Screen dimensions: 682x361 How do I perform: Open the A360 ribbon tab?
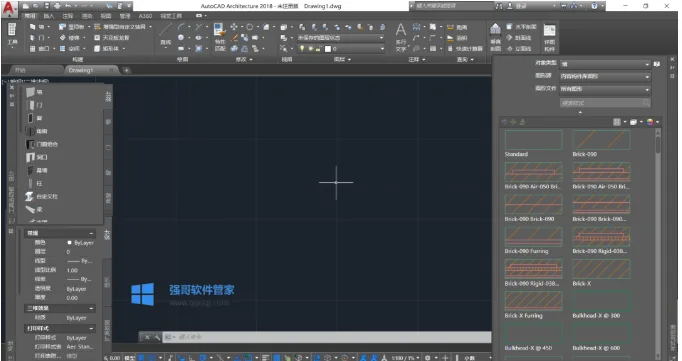click(145, 16)
